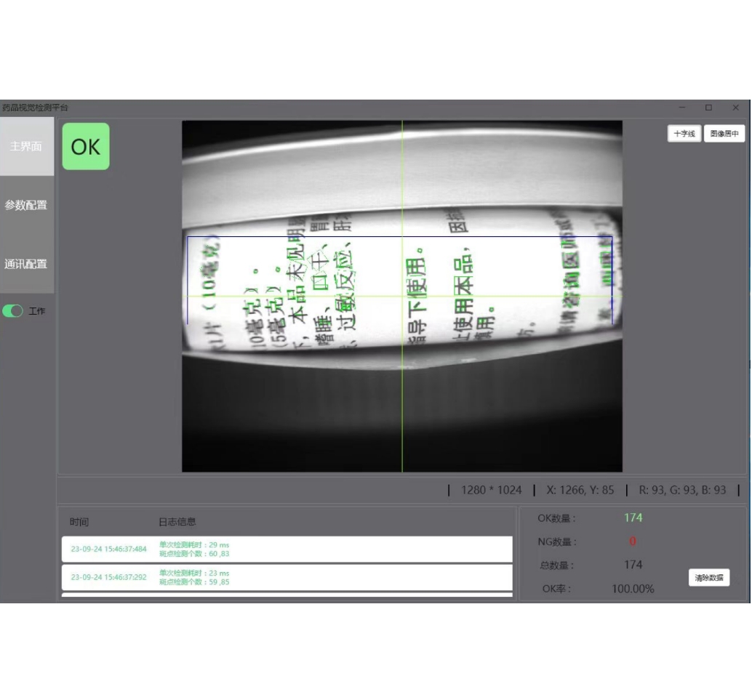The height and width of the screenshot is (700, 752).
Task: Go to the 通讯配置 tab
Action: [26, 264]
